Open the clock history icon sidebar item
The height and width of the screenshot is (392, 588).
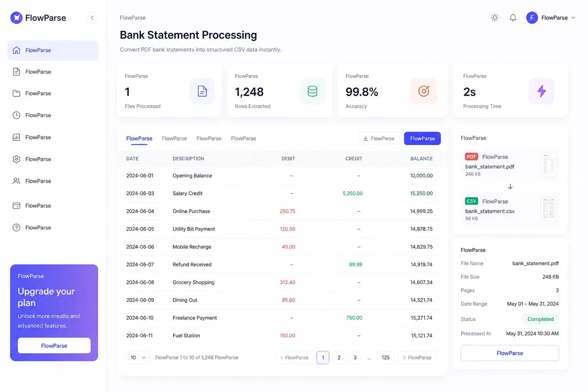pyautogui.click(x=16, y=115)
